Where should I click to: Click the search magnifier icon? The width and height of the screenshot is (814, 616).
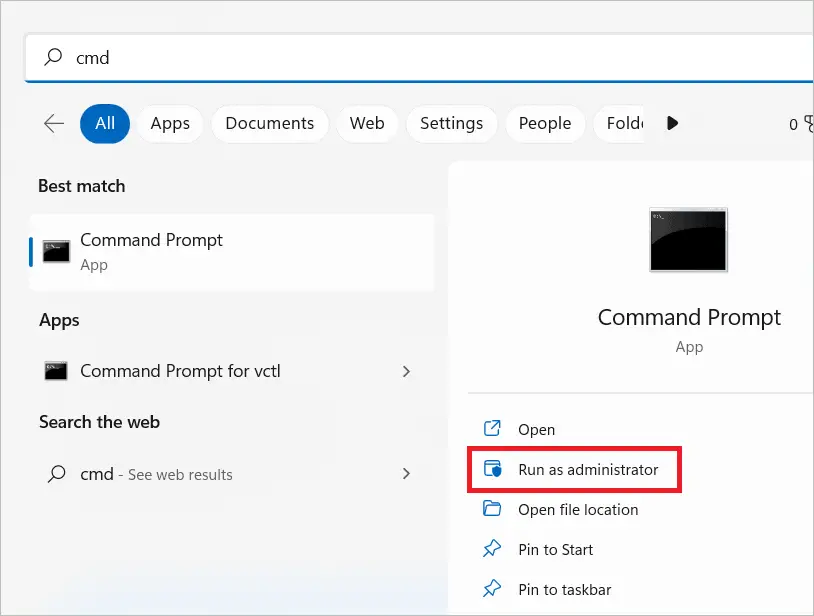click(52, 58)
